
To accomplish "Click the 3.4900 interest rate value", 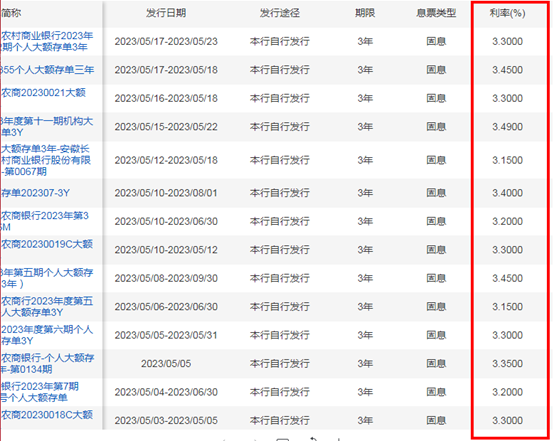I will click(507, 127).
